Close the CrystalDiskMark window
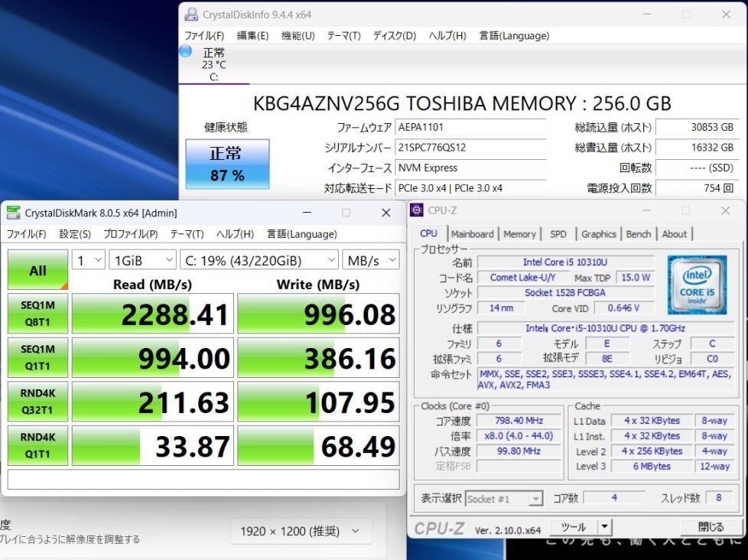 click(x=386, y=213)
